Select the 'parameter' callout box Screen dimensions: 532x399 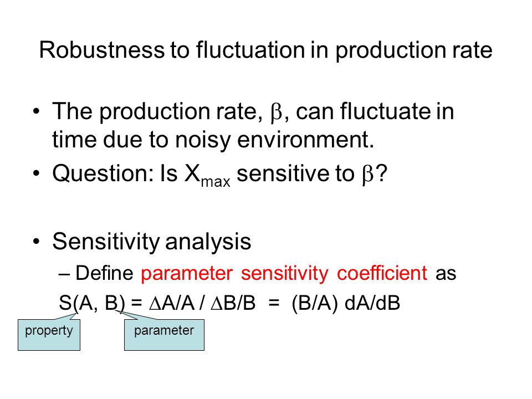pos(164,335)
